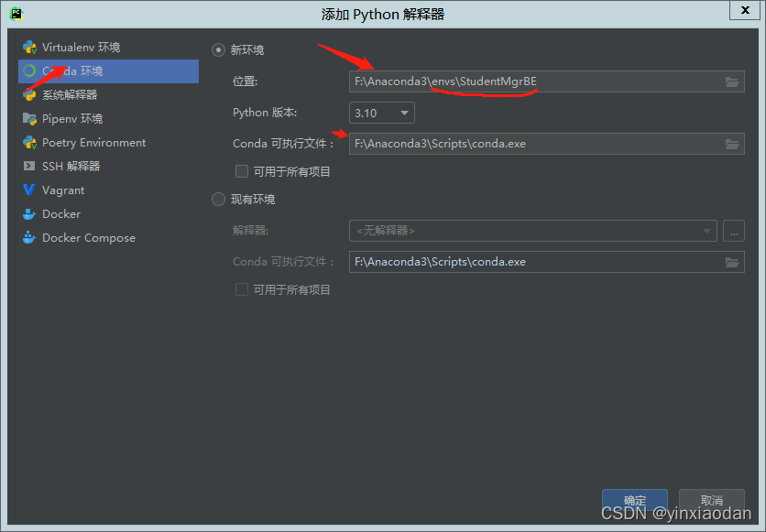Viewport: 766px width, 532px height.
Task: Click the Conda green circle icon
Action: pos(29,71)
